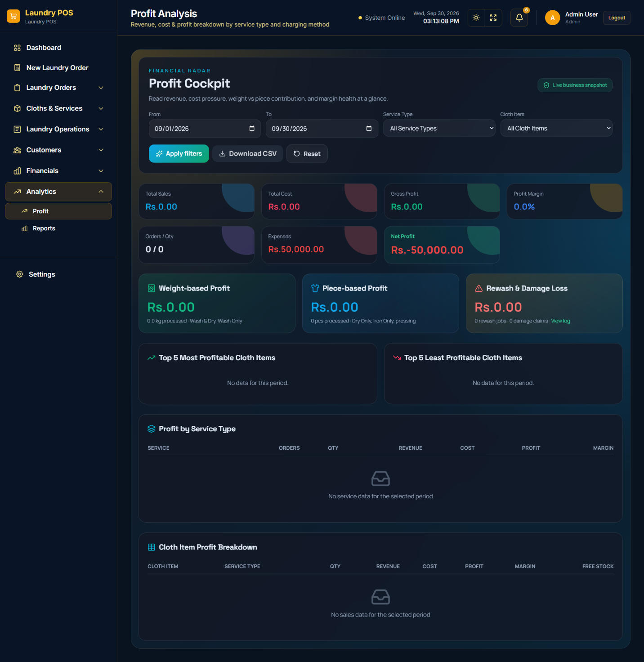The image size is (644, 662).
Task: Collapse the Analytics menu chevron
Action: click(x=101, y=192)
